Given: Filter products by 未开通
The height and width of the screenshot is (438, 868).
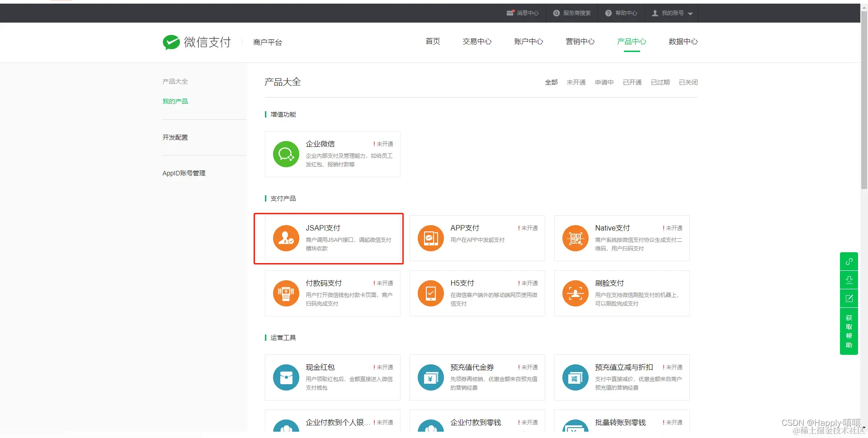Looking at the screenshot, I should click(x=576, y=82).
